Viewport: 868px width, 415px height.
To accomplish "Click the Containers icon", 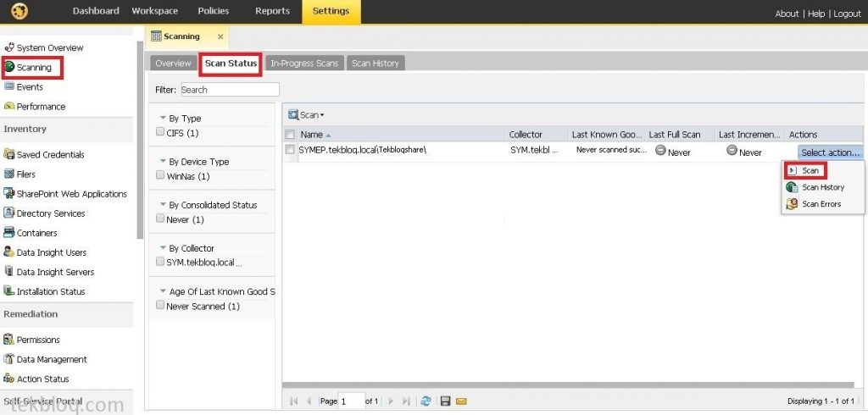I will (x=8, y=232).
